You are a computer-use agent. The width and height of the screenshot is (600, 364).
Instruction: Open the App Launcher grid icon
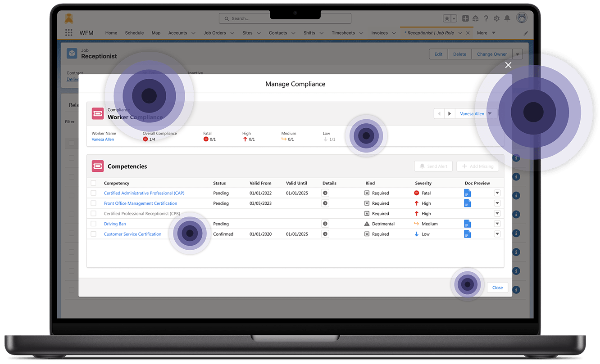pyautogui.click(x=68, y=33)
